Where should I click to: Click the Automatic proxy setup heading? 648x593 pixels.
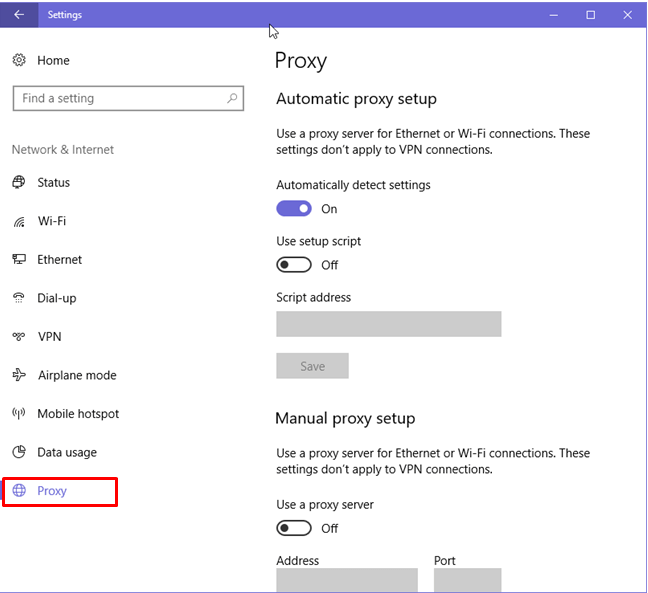tap(356, 99)
